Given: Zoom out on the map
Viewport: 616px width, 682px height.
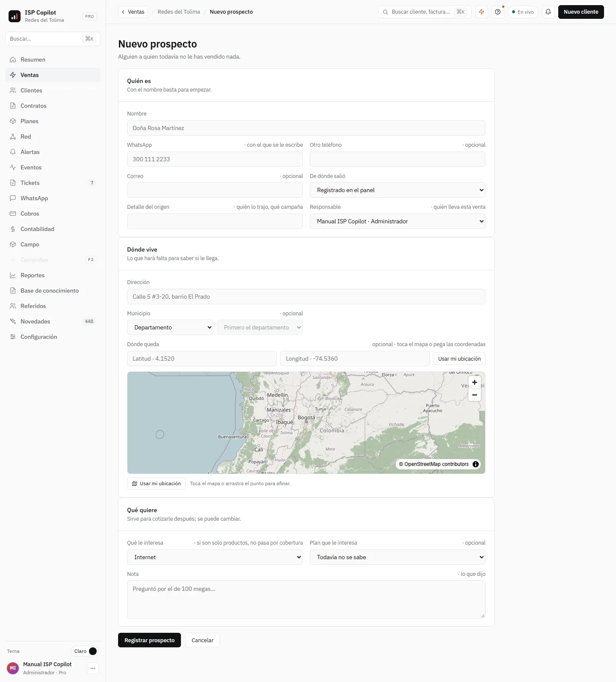Looking at the screenshot, I should 474,395.
